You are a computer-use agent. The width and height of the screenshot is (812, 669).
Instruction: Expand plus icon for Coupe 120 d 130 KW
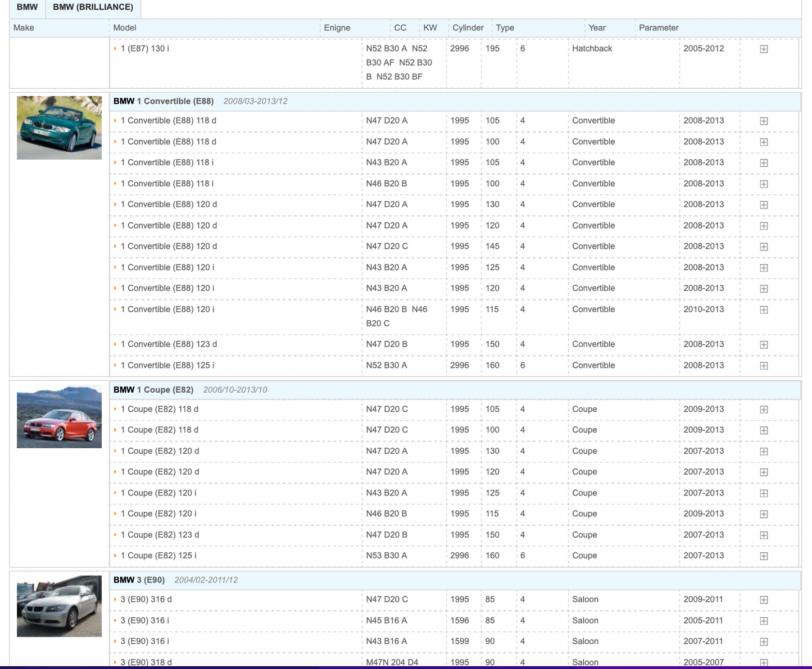764,452
